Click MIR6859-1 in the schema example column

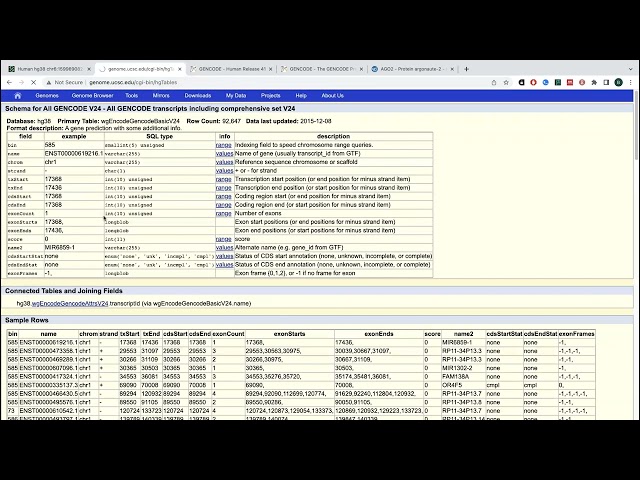[x=60, y=248]
